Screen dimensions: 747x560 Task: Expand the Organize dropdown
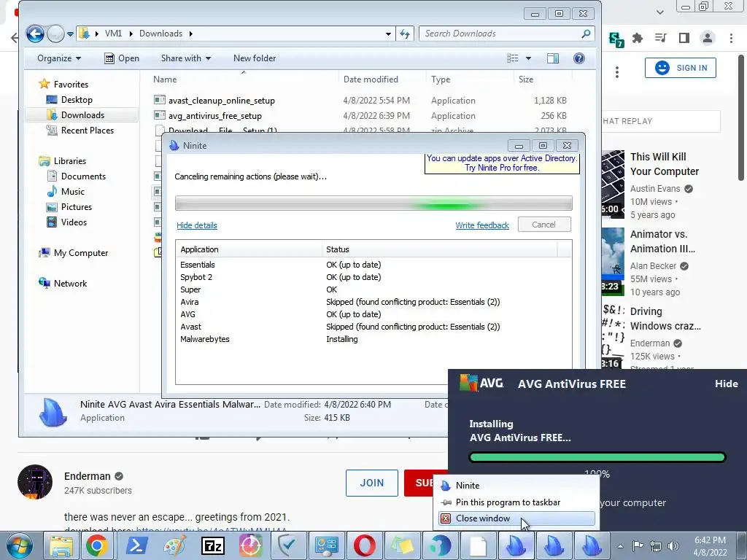59,58
